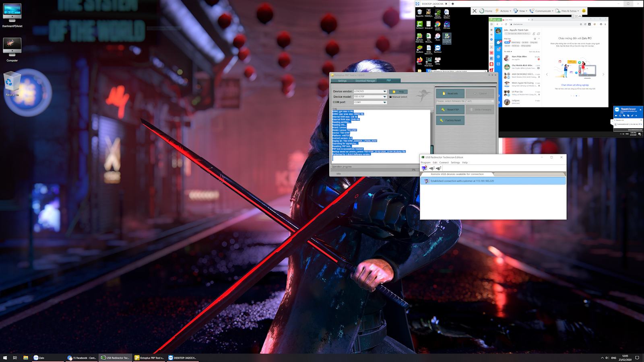644x362 pixels.
Task: Switch to Facebook browser window on taskbar
Action: click(x=82, y=358)
